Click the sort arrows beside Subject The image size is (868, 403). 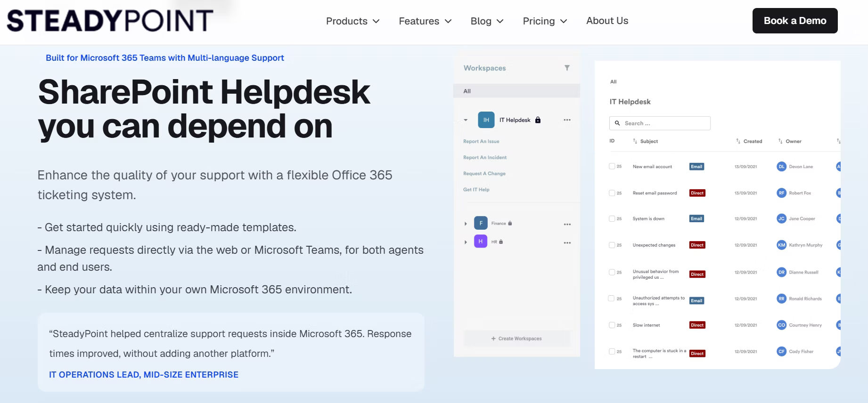pyautogui.click(x=635, y=141)
